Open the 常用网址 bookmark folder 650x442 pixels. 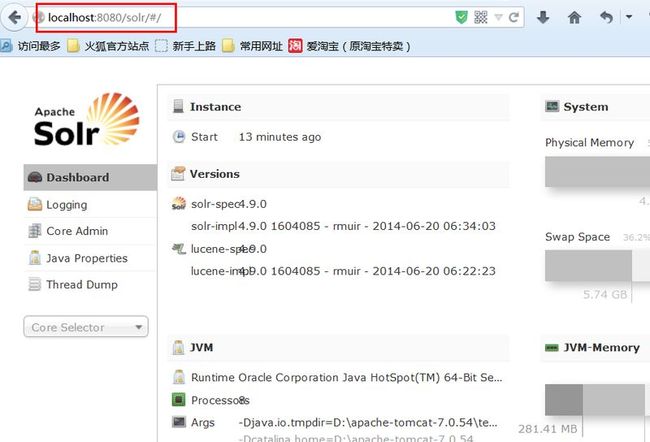point(252,46)
